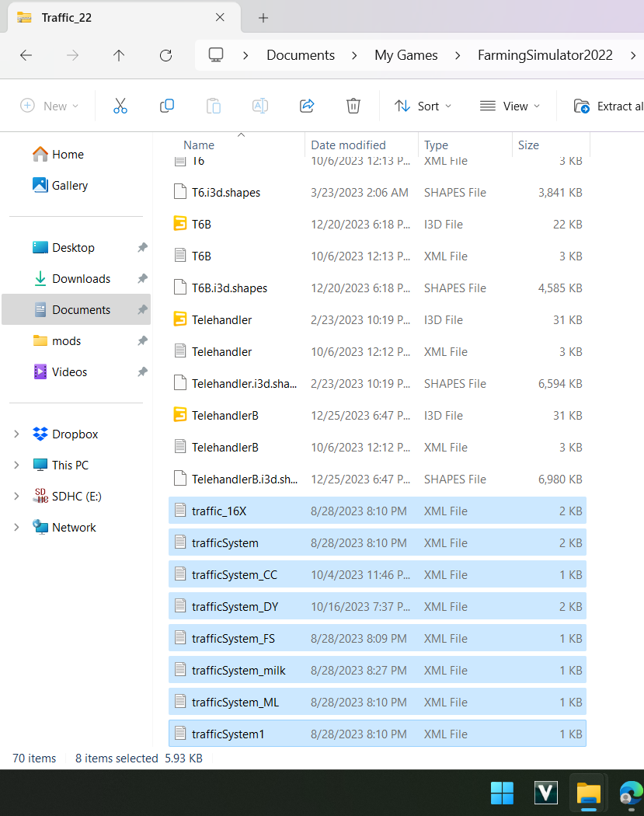644x816 pixels.
Task: Expand the Network tree node
Action: 16,527
